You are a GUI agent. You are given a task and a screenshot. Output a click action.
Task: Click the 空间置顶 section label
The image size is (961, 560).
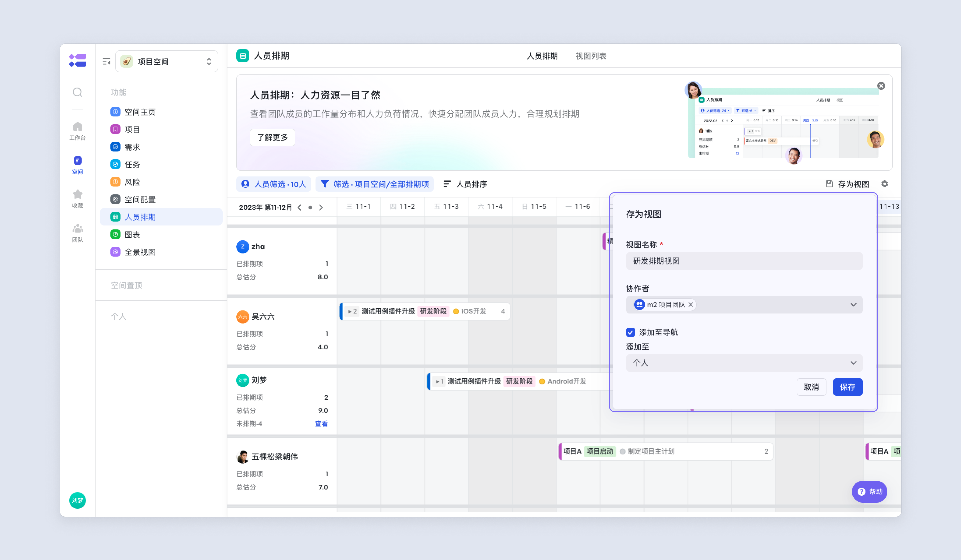tap(126, 285)
